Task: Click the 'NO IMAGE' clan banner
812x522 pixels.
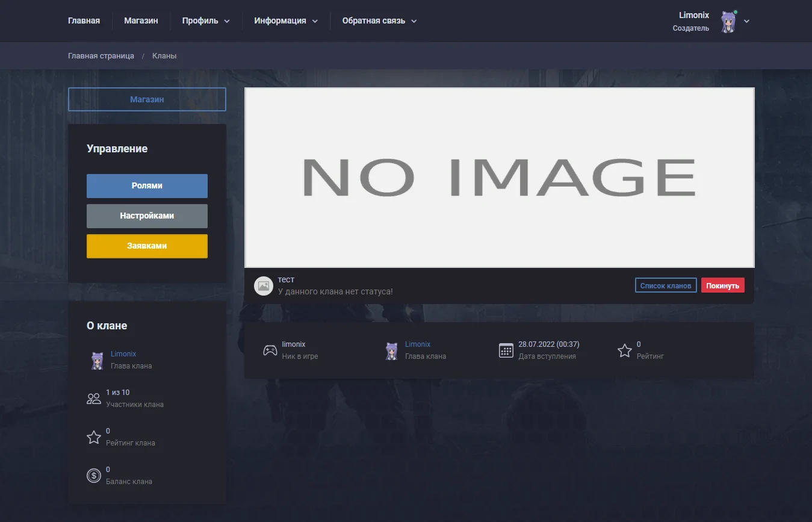Action: pos(499,178)
